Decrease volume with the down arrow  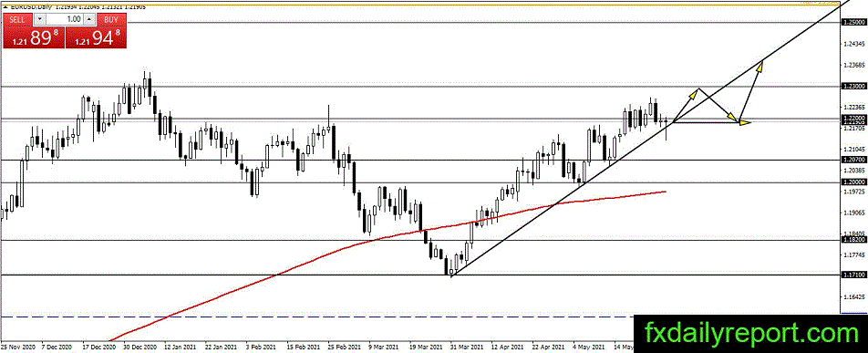coord(39,19)
